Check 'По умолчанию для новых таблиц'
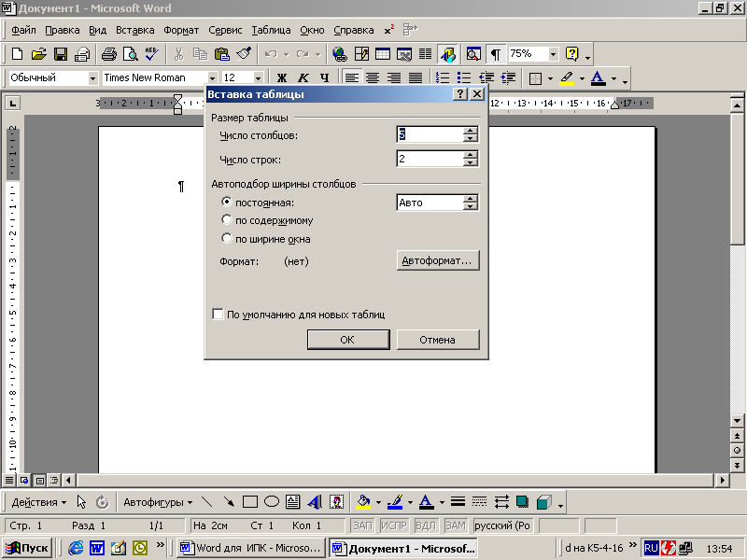Screen dimensions: 747x560 pyautogui.click(x=218, y=315)
